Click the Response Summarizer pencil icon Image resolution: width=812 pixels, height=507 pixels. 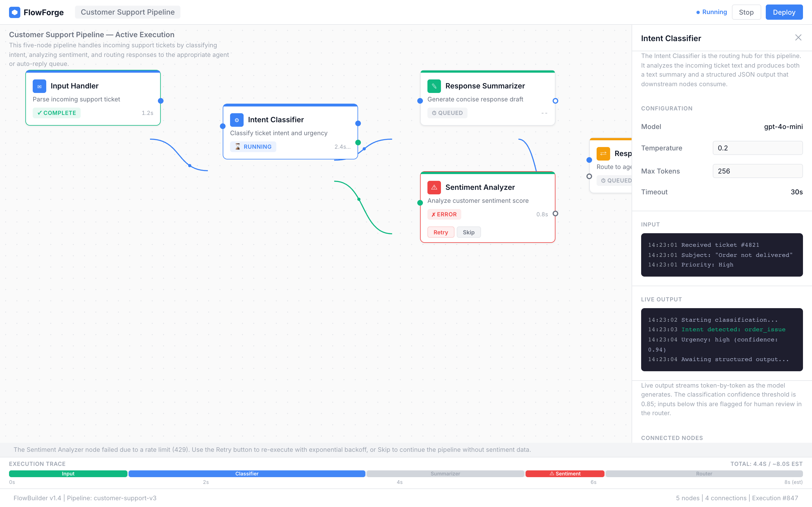pos(434,86)
